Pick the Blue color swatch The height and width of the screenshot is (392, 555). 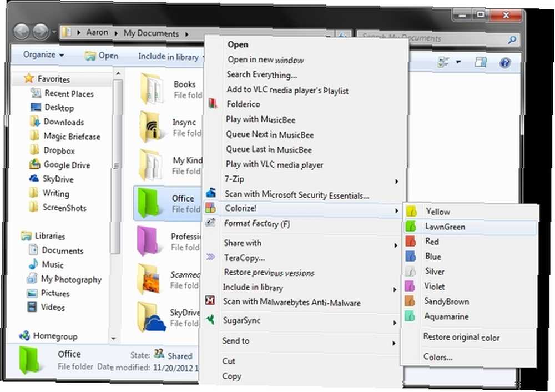point(411,256)
